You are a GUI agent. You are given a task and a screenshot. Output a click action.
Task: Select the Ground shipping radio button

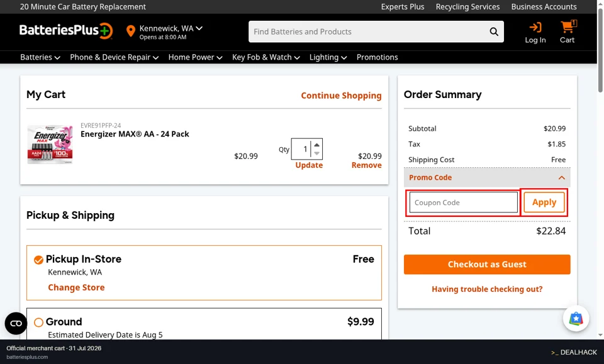(x=38, y=322)
